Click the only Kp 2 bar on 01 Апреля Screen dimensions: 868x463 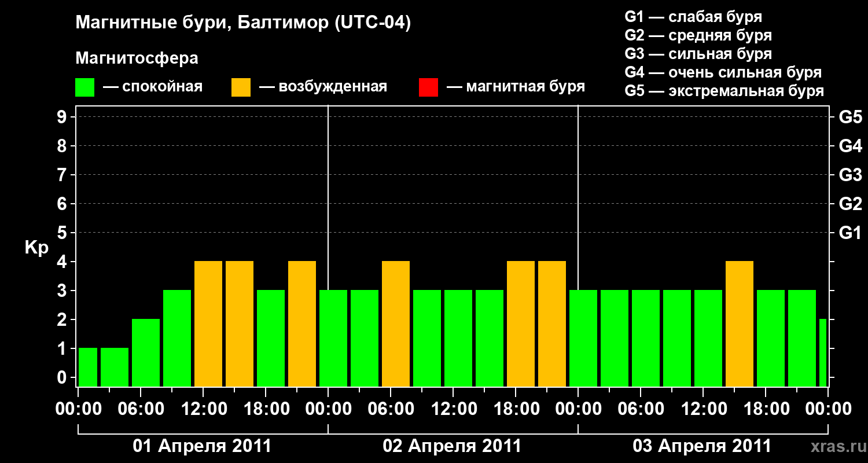pos(146,352)
